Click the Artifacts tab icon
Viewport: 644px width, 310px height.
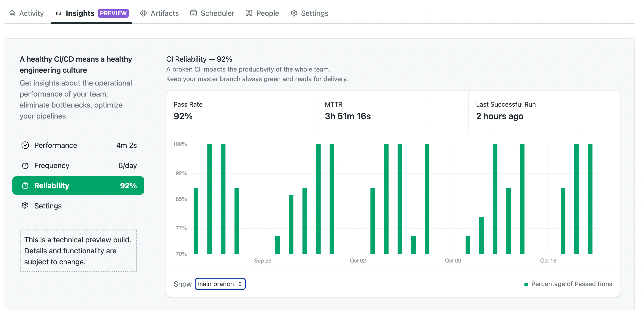pos(143,13)
